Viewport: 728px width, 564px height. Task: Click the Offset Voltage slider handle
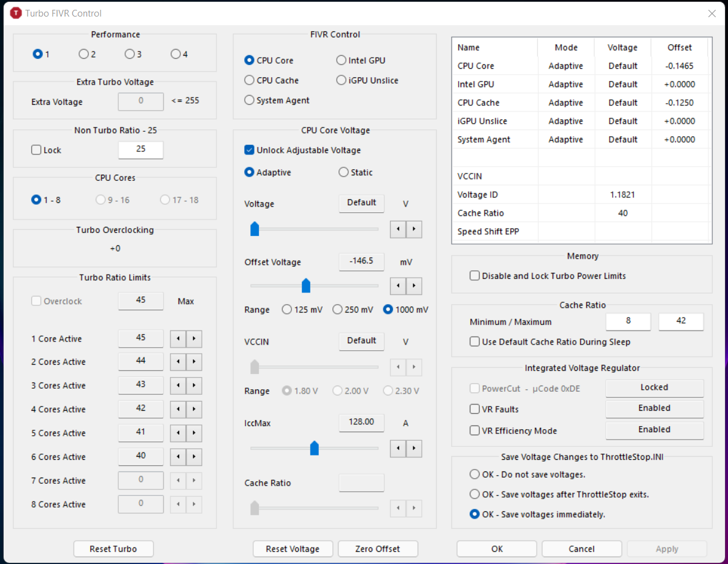[306, 286]
